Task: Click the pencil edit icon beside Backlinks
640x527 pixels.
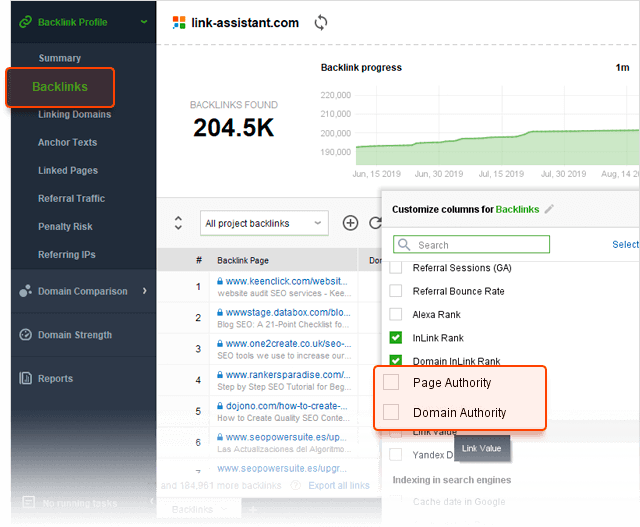Action: pos(549,209)
